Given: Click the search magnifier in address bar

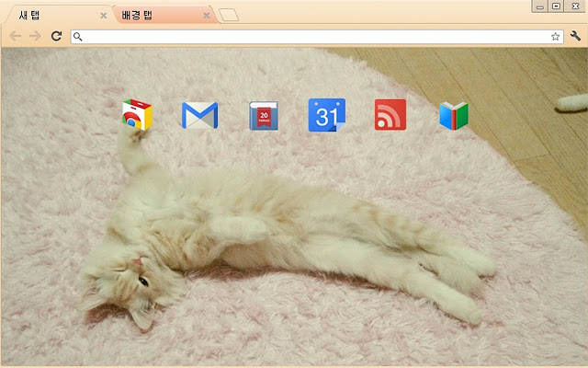Looking at the screenshot, I should click(x=77, y=37).
